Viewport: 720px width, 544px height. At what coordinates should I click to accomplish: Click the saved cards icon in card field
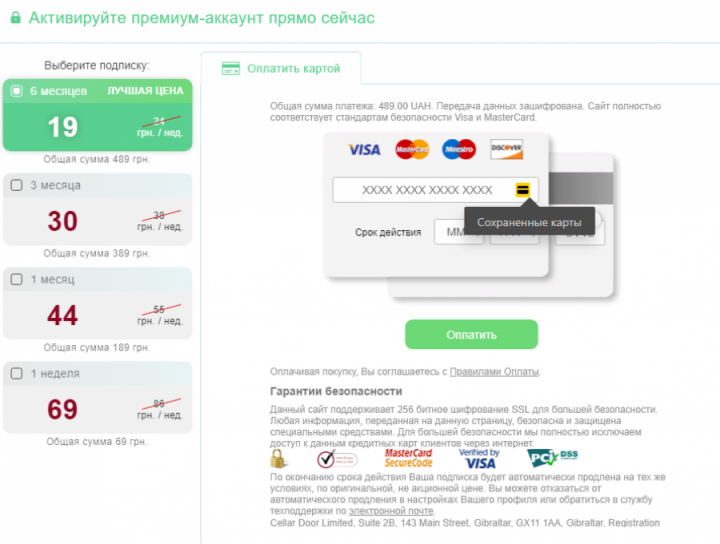click(x=522, y=190)
